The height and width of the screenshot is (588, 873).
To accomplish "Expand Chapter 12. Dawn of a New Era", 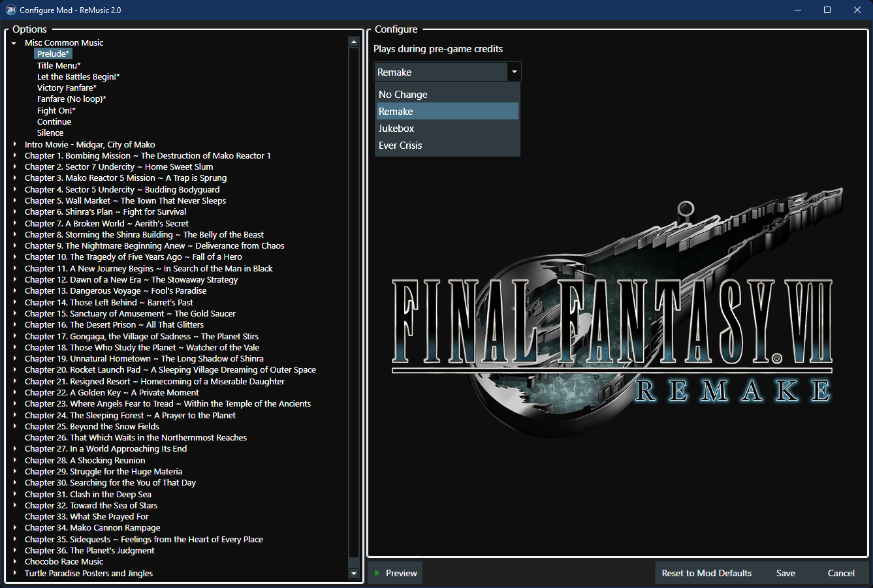I will [x=14, y=279].
